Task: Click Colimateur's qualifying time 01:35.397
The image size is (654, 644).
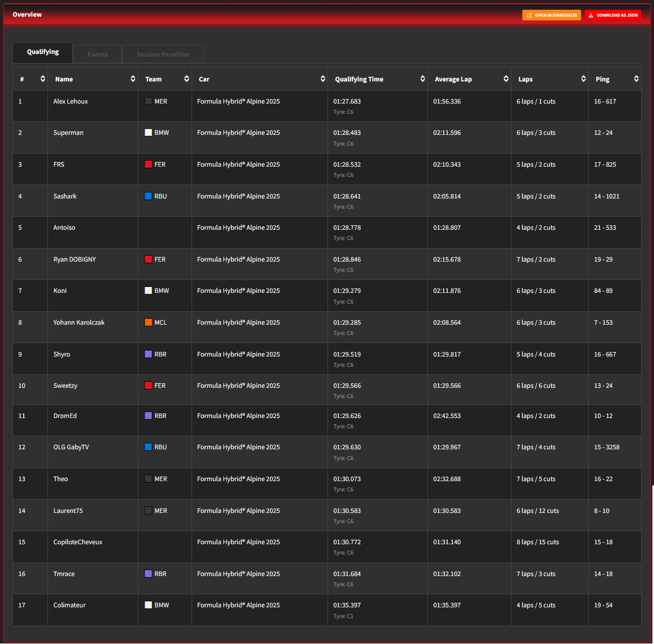Action: click(347, 605)
